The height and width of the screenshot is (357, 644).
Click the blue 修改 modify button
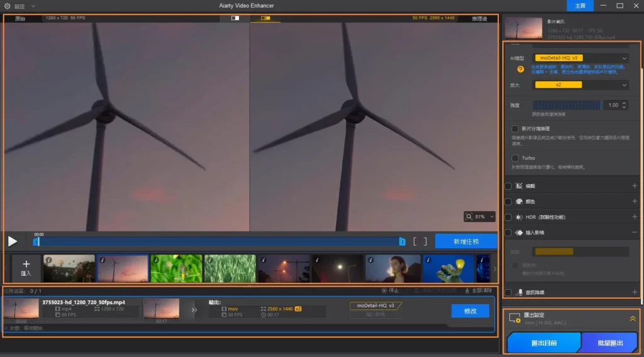pyautogui.click(x=470, y=310)
